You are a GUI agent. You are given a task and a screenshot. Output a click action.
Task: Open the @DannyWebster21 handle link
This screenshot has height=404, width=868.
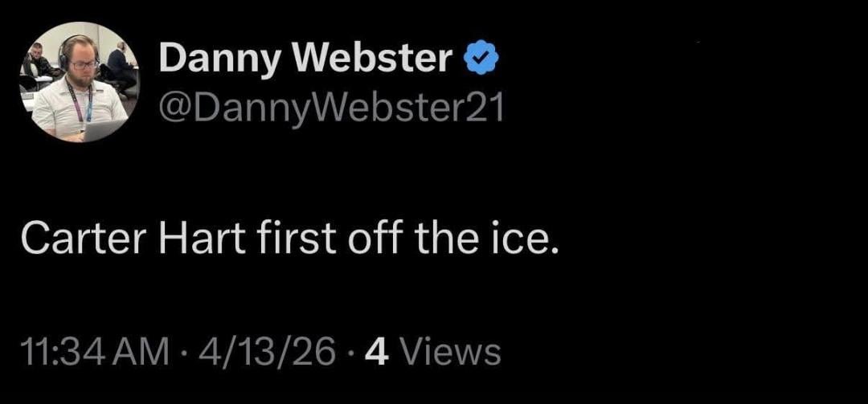(x=332, y=108)
